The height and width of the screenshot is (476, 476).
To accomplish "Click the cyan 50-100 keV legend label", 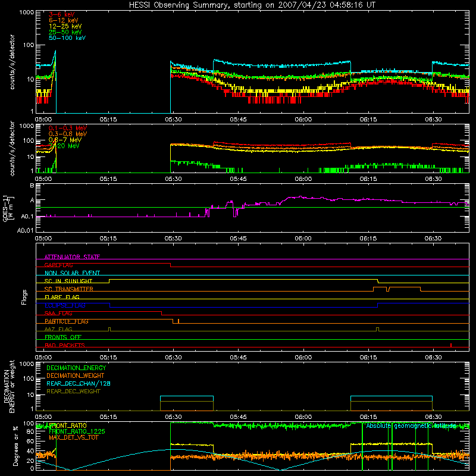I will (67, 38).
